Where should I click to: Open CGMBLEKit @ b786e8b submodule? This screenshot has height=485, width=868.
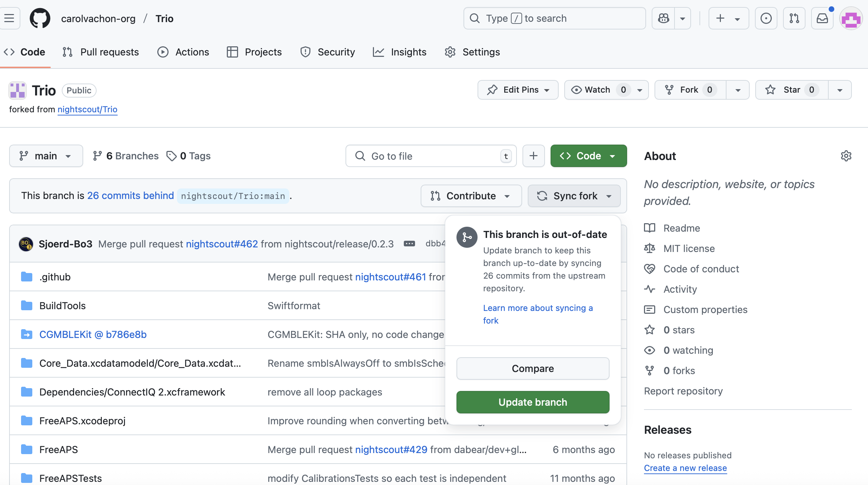pyautogui.click(x=93, y=334)
